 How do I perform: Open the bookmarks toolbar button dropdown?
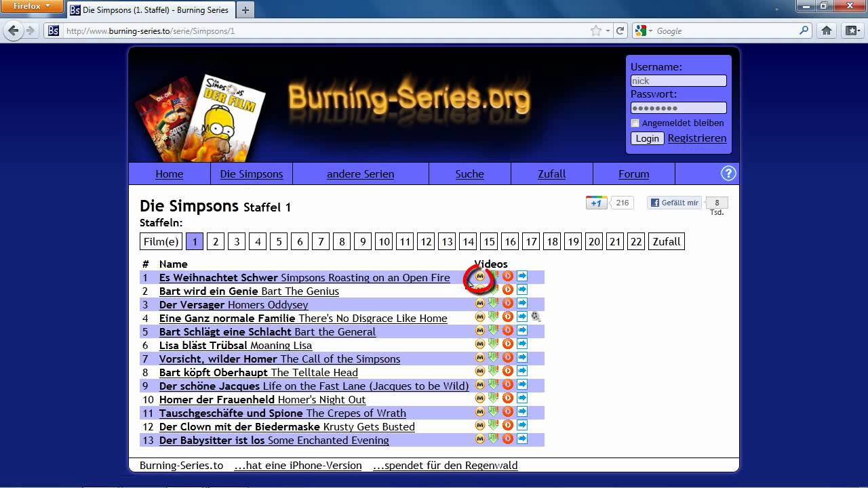tap(852, 30)
